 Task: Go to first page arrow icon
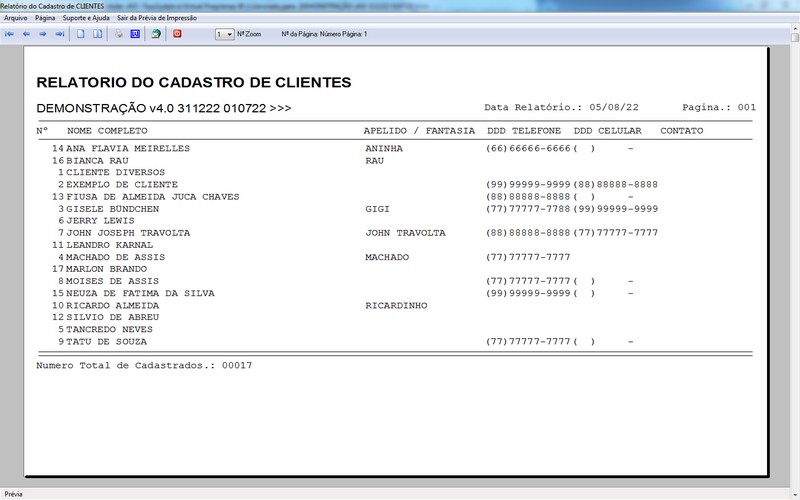[x=9, y=34]
